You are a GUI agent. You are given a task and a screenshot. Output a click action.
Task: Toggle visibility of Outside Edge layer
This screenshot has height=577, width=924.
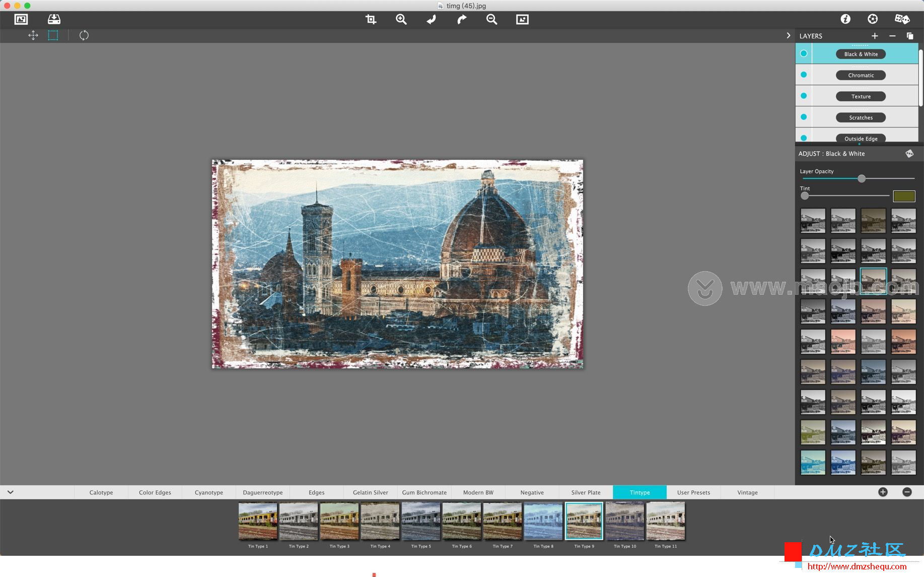[804, 138]
